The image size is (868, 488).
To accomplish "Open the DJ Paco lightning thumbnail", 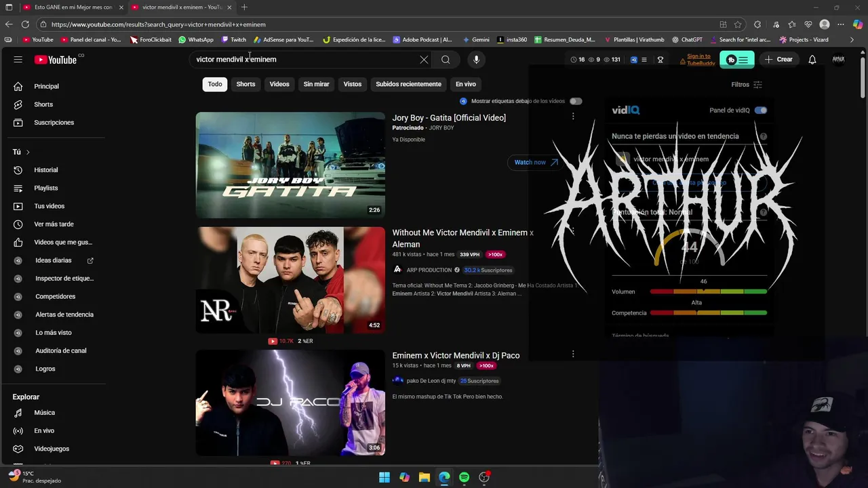I will pos(290,403).
